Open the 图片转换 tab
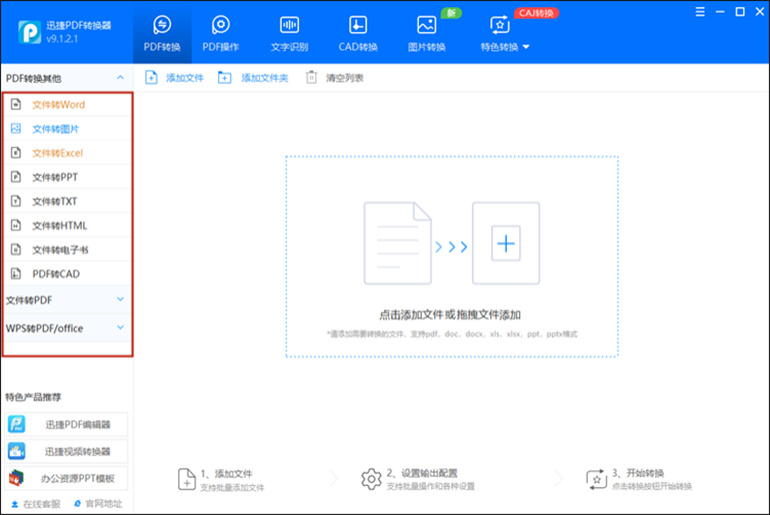This screenshot has width=770, height=515. (x=426, y=33)
